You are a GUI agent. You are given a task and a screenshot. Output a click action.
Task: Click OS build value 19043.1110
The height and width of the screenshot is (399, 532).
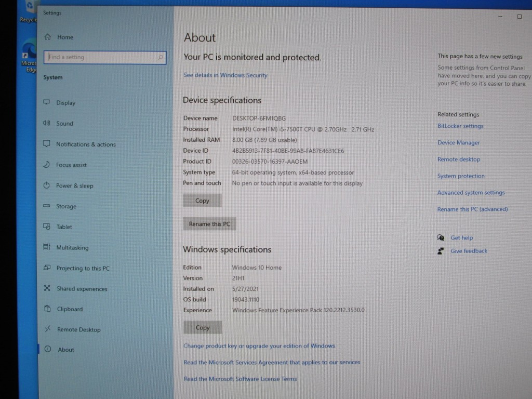246,300
